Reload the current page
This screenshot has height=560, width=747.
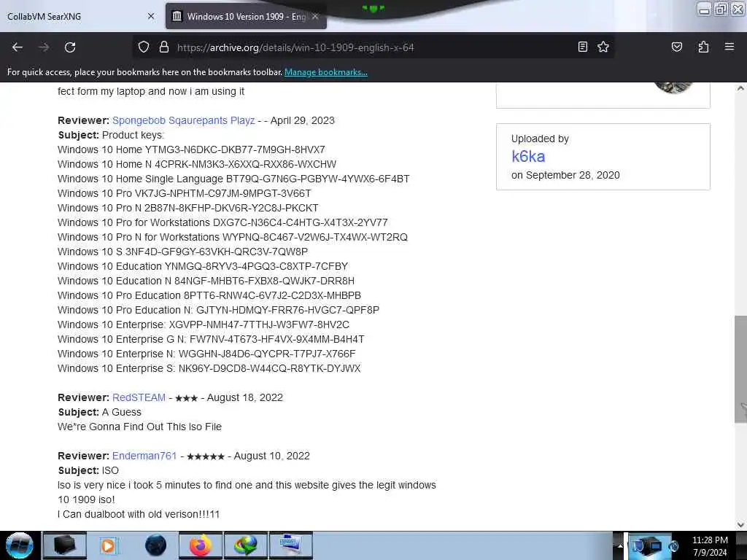(70, 47)
